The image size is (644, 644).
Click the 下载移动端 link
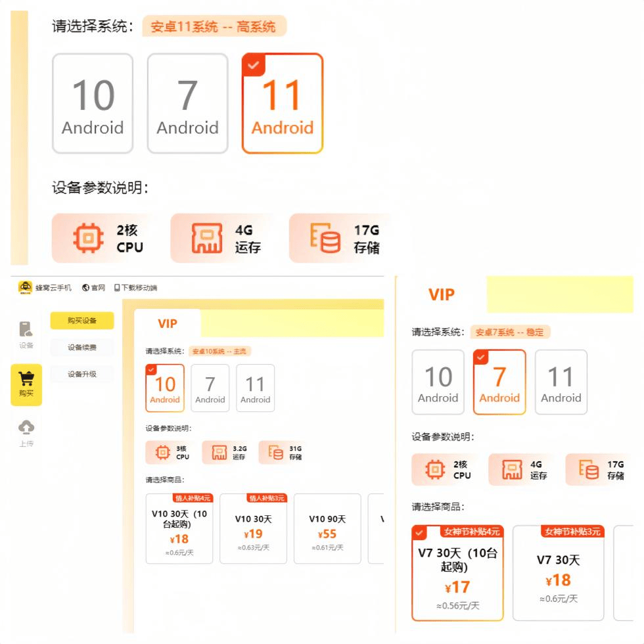pyautogui.click(x=135, y=288)
